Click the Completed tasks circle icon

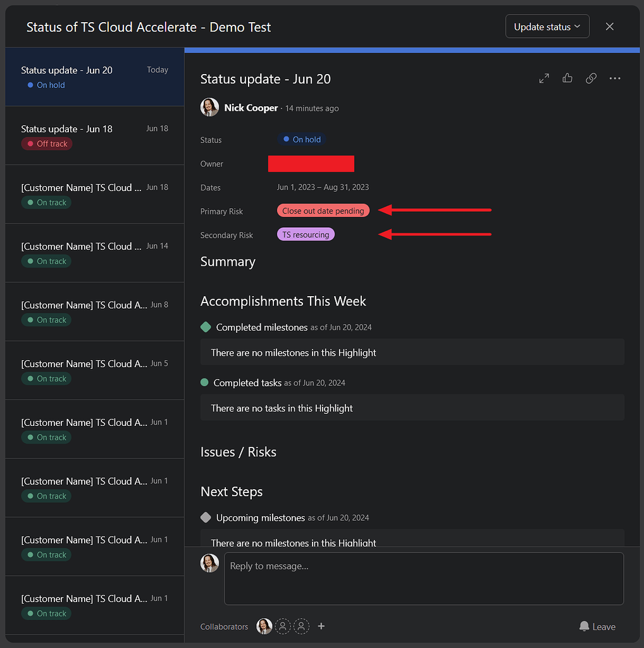206,382
